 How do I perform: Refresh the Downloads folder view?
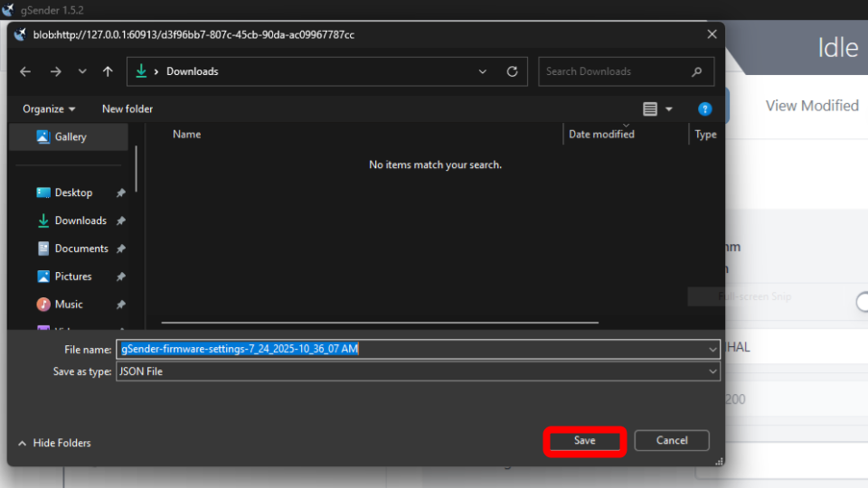(512, 71)
